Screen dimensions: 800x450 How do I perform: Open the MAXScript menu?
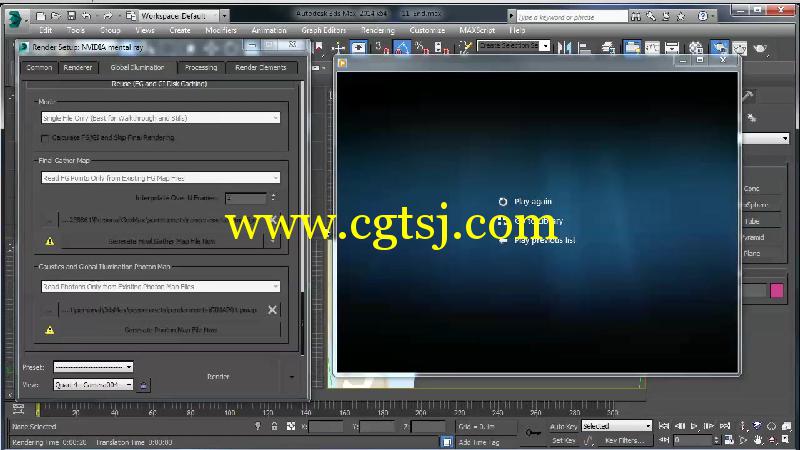click(x=477, y=30)
